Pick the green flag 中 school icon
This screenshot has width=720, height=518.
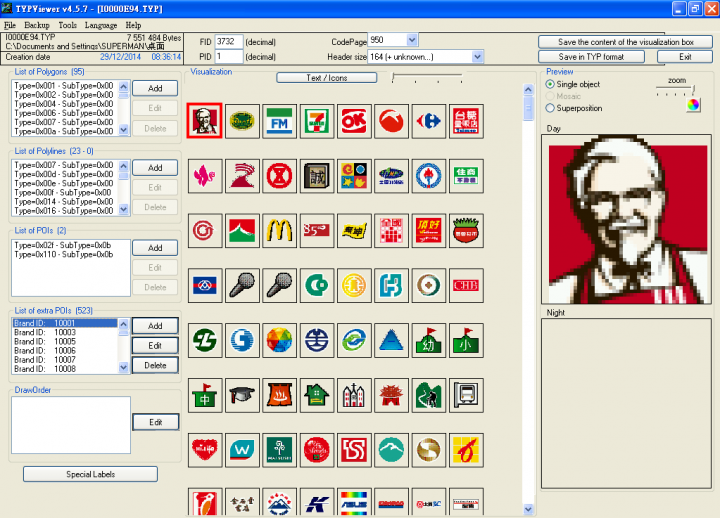pyautogui.click(x=204, y=395)
